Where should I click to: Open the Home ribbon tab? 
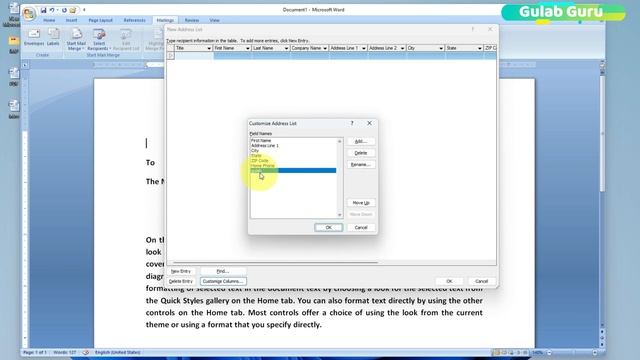coord(49,20)
